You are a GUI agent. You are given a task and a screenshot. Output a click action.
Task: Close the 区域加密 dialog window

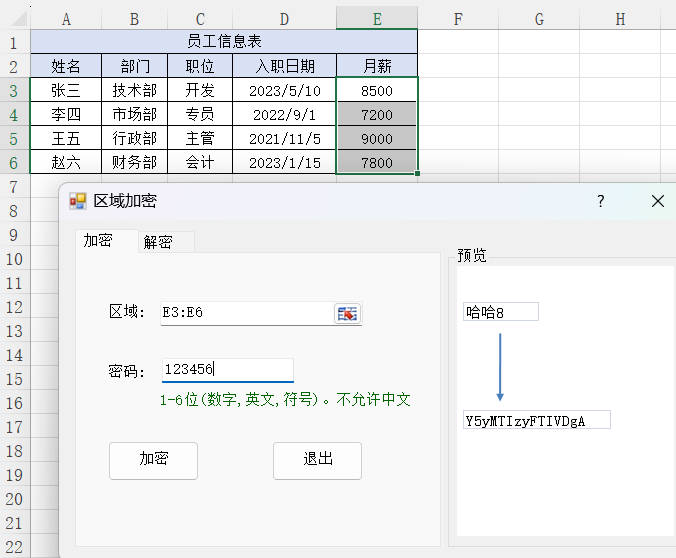click(657, 201)
